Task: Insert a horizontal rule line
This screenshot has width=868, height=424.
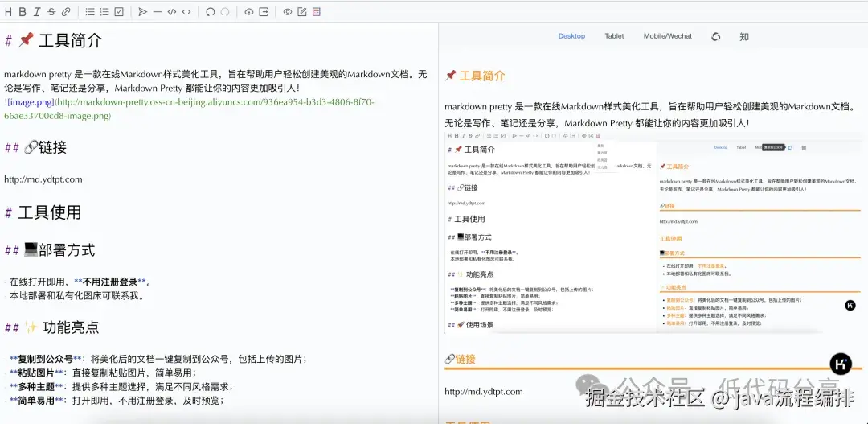Action: (158, 11)
